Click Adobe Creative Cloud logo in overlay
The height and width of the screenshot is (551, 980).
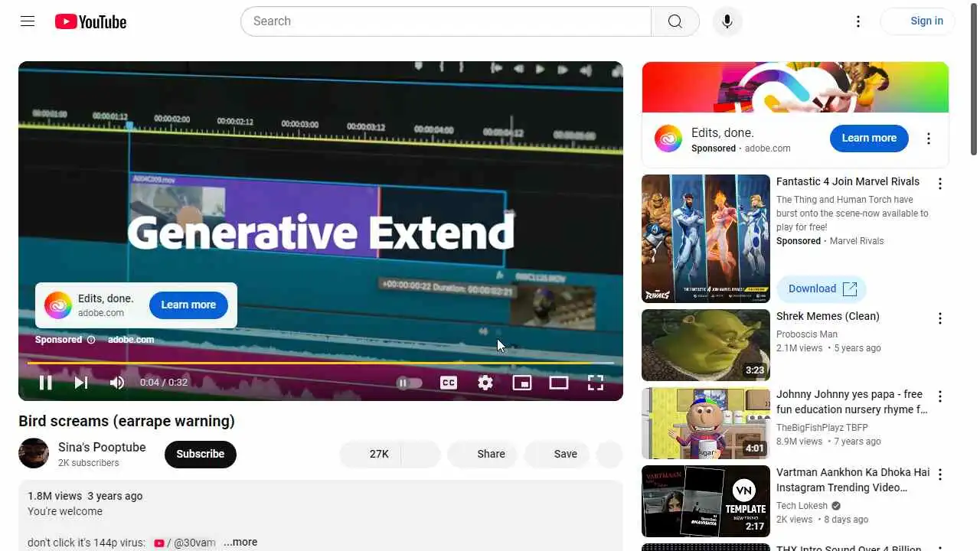[58, 305]
